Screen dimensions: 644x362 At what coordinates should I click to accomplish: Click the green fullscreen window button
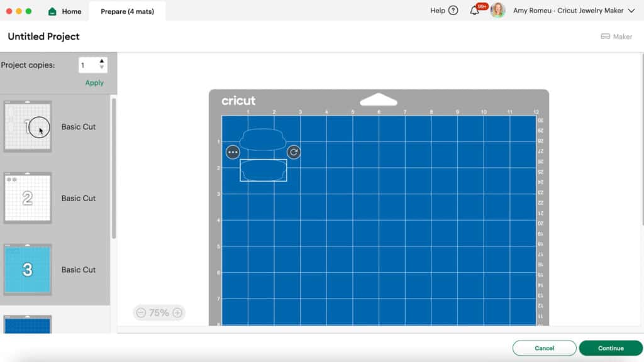pyautogui.click(x=29, y=11)
